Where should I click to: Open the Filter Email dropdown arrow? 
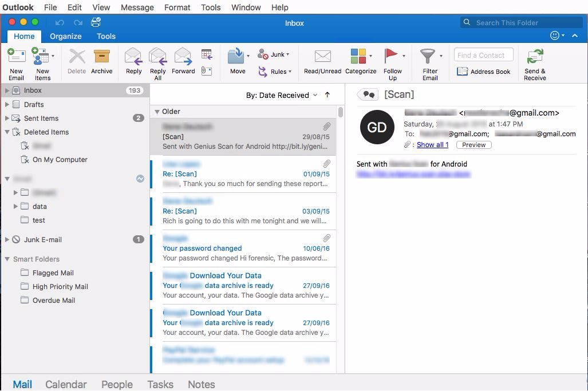pos(441,56)
